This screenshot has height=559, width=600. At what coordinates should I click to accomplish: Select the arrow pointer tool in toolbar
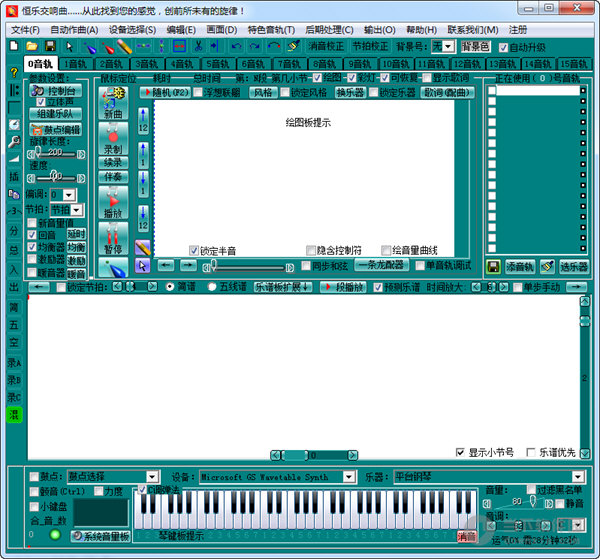pyautogui.click(x=69, y=47)
